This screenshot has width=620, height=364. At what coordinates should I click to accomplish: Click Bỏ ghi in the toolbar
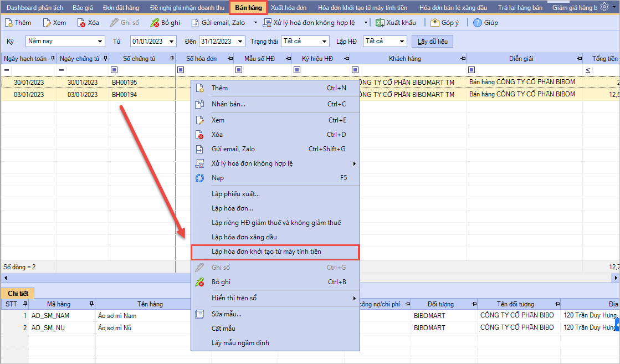point(155,23)
